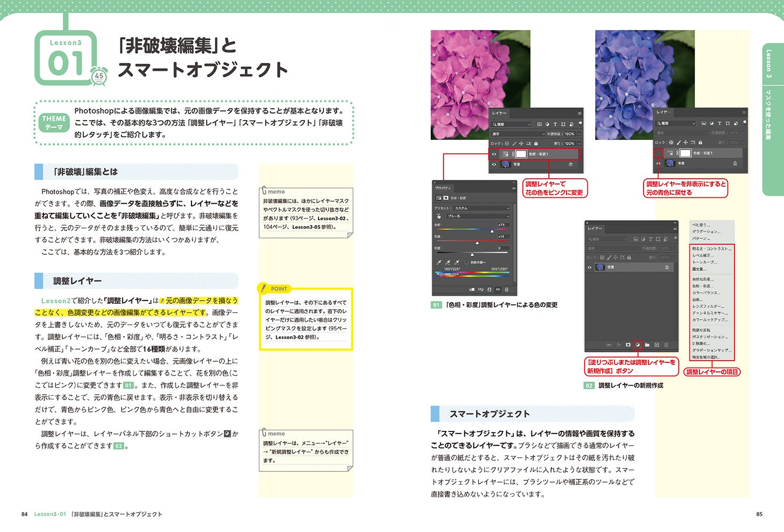Click type layer filter (T) in pink flower's Layers panel
Screen dimensions: 784x532
click(555, 124)
